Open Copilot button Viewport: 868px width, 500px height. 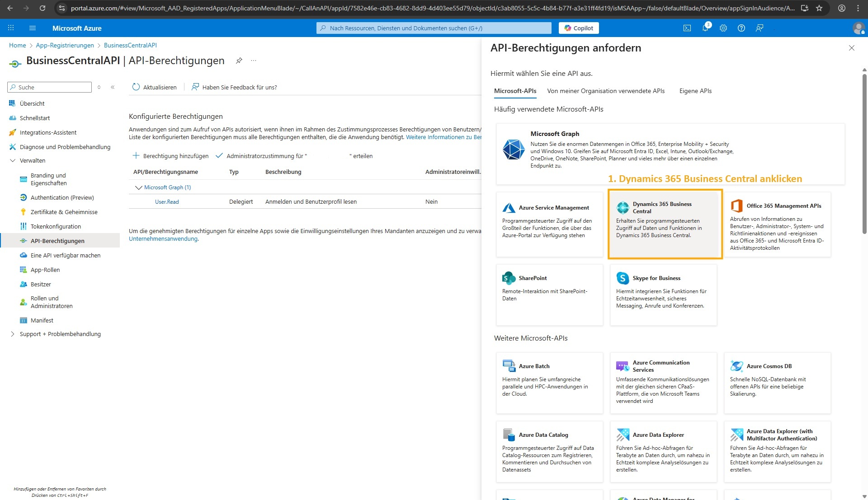pyautogui.click(x=579, y=28)
